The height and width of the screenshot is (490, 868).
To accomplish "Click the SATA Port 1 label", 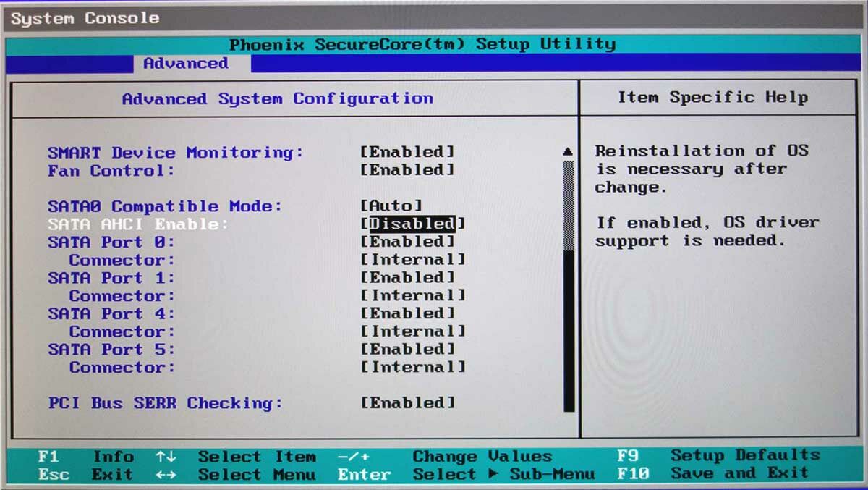I will [111, 278].
